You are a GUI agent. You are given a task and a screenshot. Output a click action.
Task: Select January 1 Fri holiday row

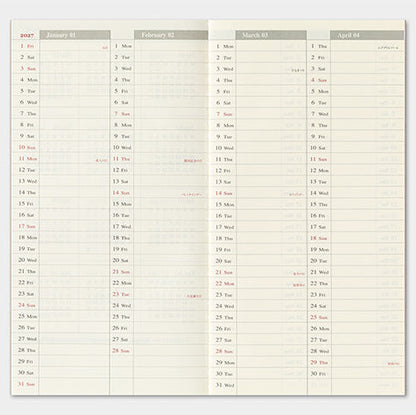pyautogui.click(x=61, y=46)
